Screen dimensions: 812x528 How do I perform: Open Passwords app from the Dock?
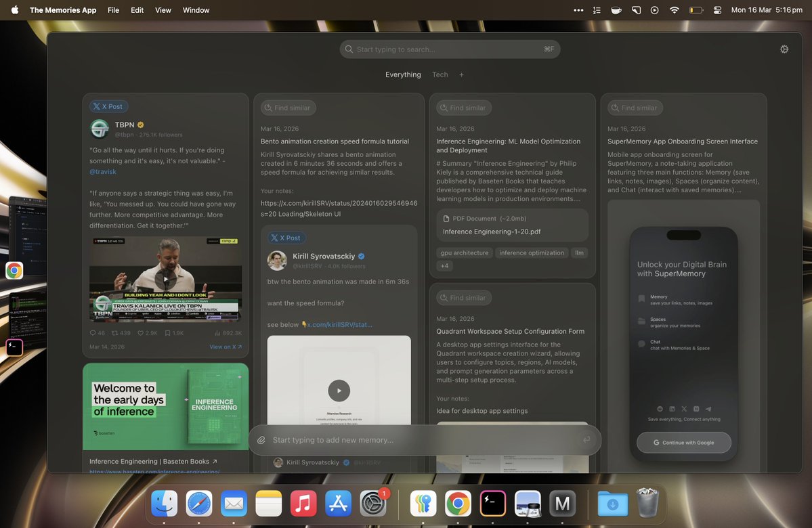click(x=423, y=503)
